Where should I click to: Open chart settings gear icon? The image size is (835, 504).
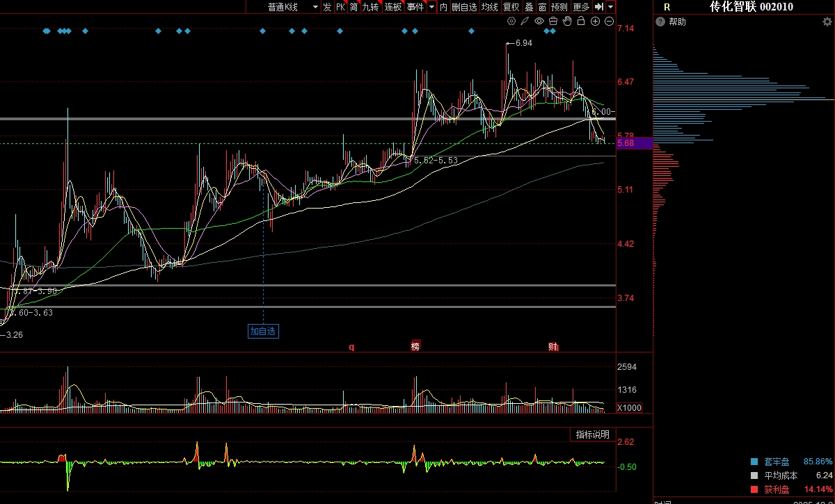(511, 21)
